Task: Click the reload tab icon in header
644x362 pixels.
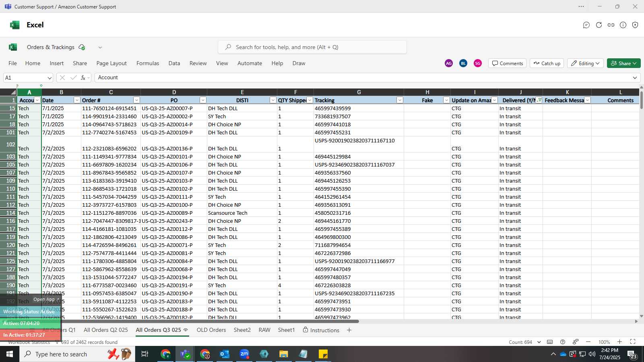Action: [x=599, y=25]
